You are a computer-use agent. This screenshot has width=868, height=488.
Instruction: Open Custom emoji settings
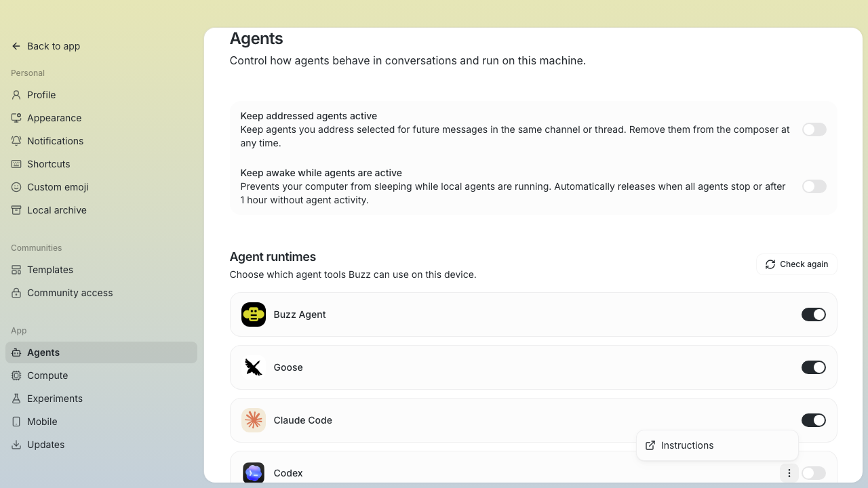tap(101, 187)
